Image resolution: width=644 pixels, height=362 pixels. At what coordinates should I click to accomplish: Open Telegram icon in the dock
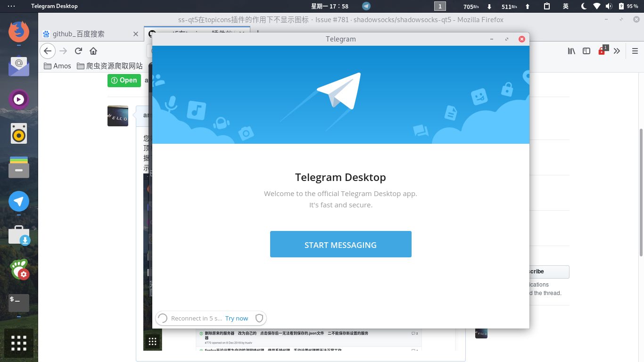coord(19,202)
